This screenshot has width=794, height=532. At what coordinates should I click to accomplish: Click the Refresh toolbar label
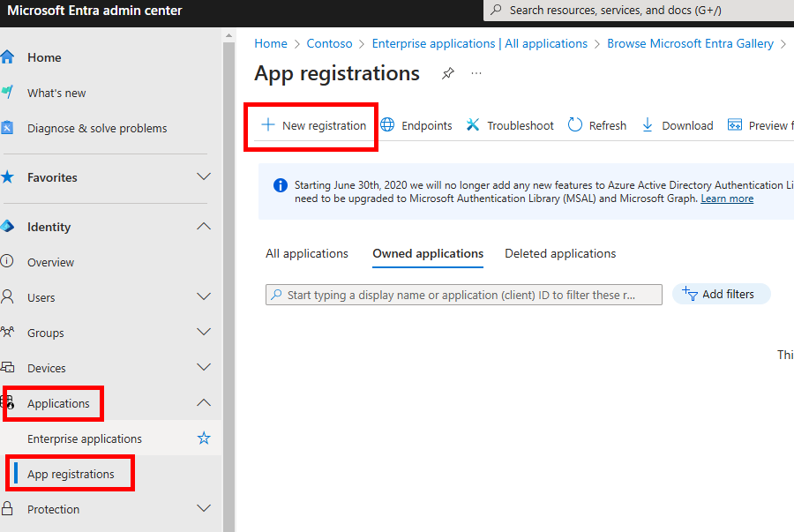607,125
